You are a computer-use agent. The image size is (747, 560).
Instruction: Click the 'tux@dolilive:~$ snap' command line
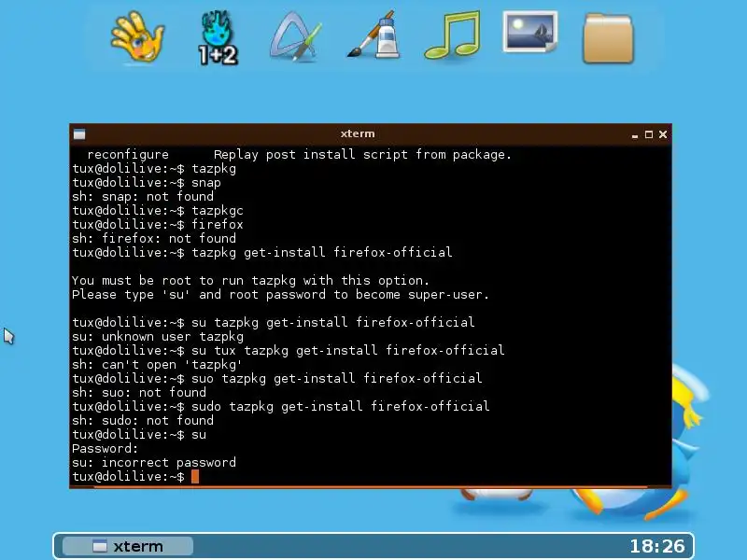pos(147,182)
